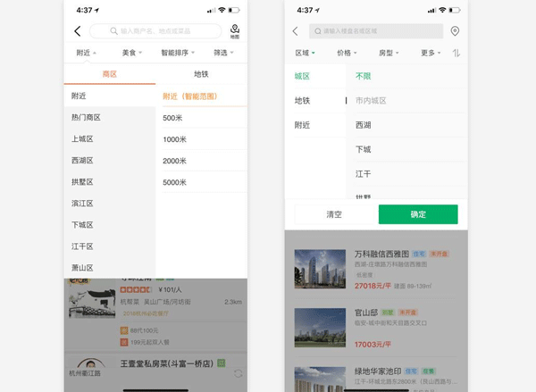Select 上城区 in the district list
This screenshot has width=536, height=392.
pos(110,139)
